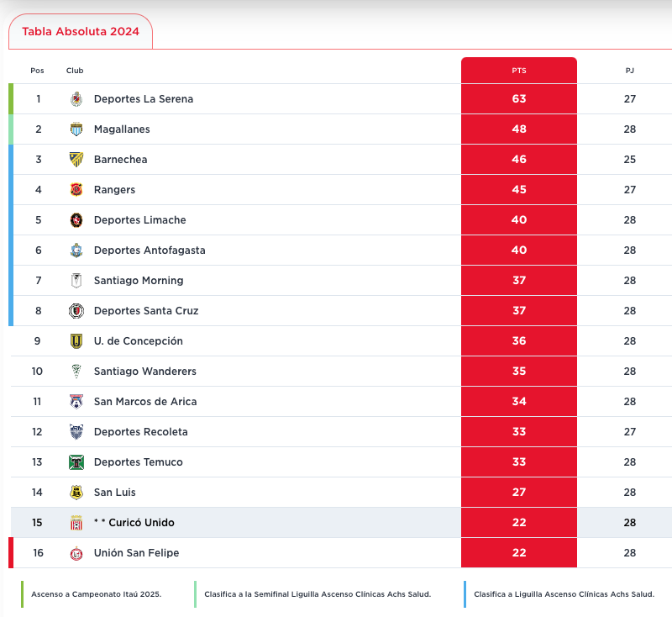The image size is (672, 617).
Task: Click the blue Liguilla Ascenso legend bar
Action: pyautogui.click(x=465, y=594)
